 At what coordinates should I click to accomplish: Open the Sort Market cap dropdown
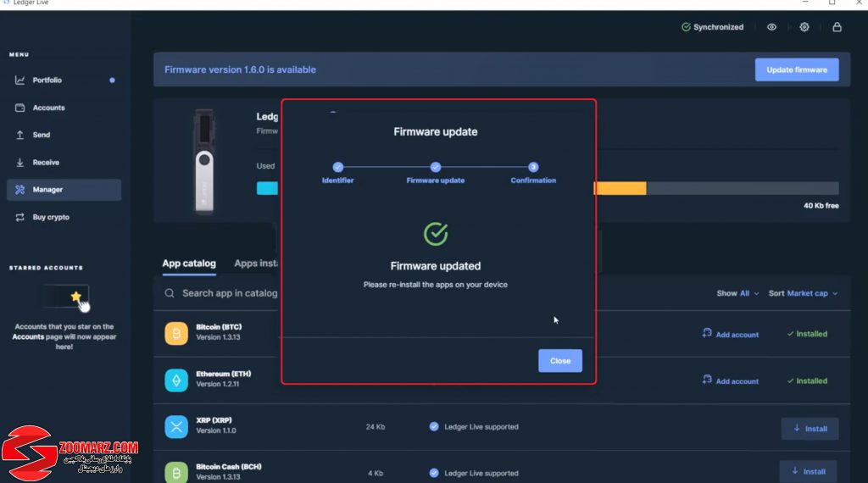(x=804, y=294)
